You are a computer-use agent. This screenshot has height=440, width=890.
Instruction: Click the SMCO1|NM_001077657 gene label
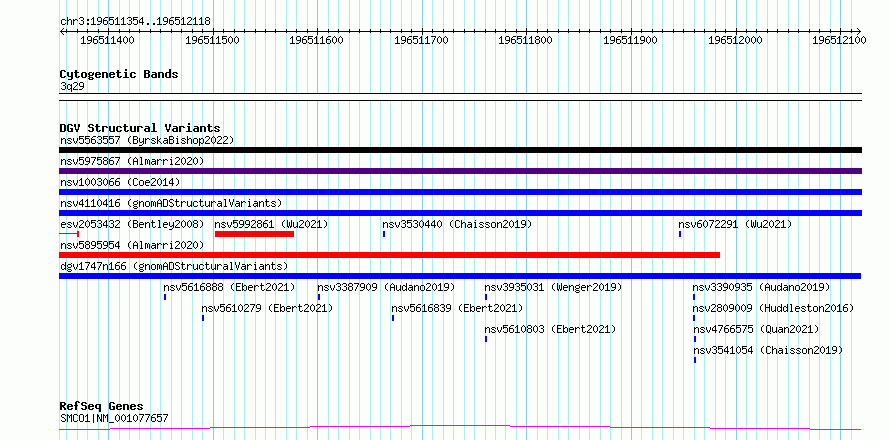[x=114, y=419]
